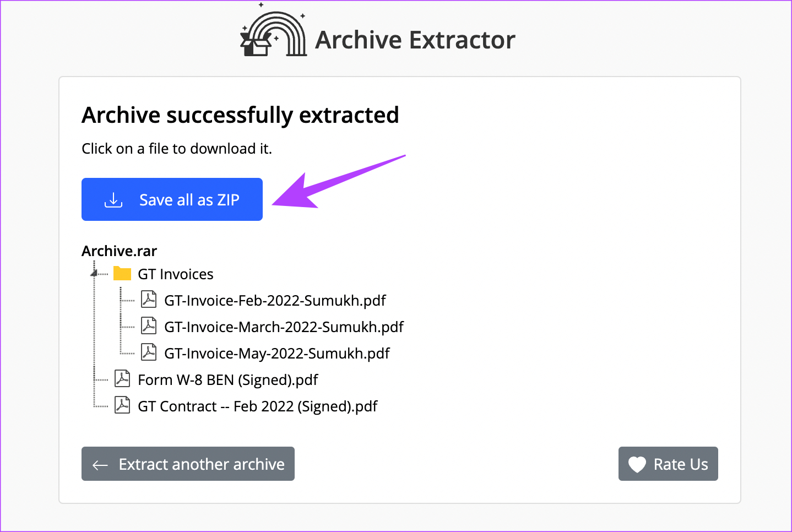Extract another archive
This screenshot has width=792, height=532.
click(188, 464)
